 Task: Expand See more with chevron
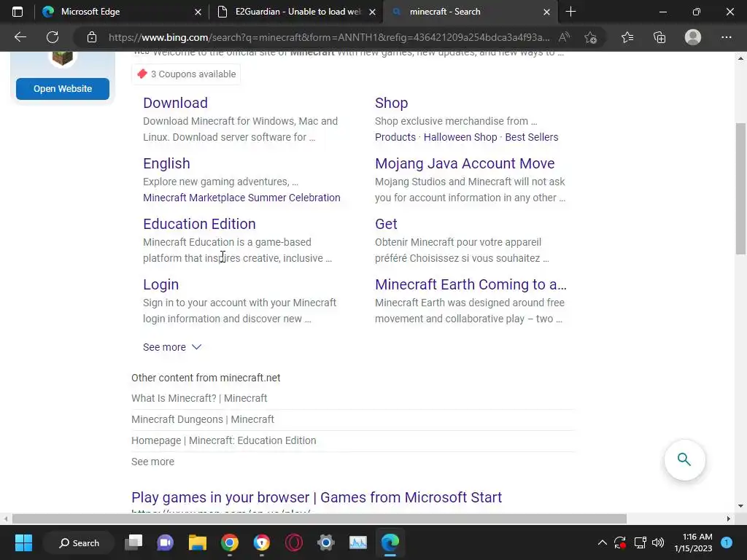[x=172, y=347]
